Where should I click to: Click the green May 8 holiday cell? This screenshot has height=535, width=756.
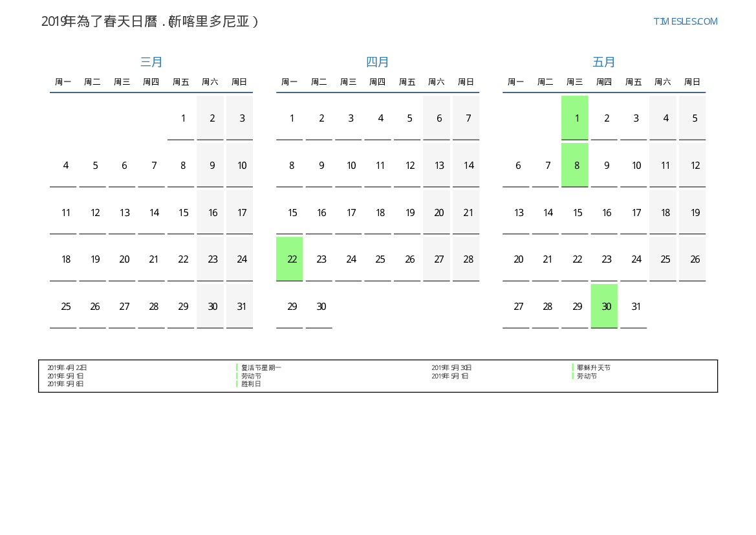575,165
